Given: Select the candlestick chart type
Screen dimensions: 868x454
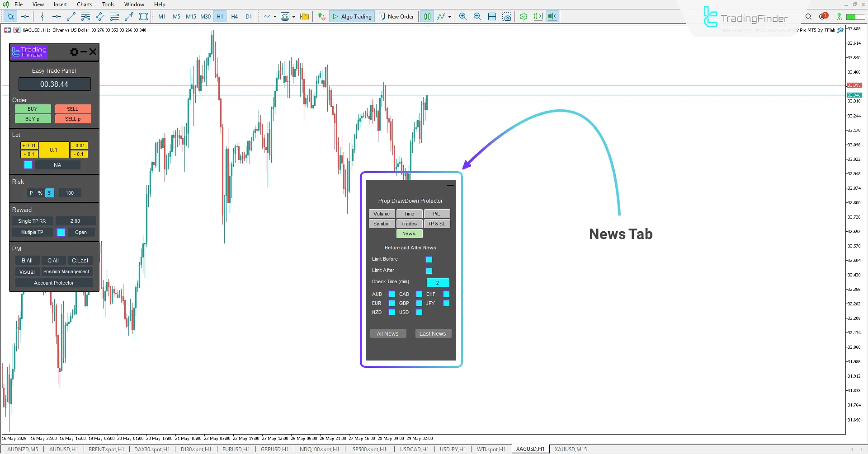Looking at the screenshot, I should point(427,16).
